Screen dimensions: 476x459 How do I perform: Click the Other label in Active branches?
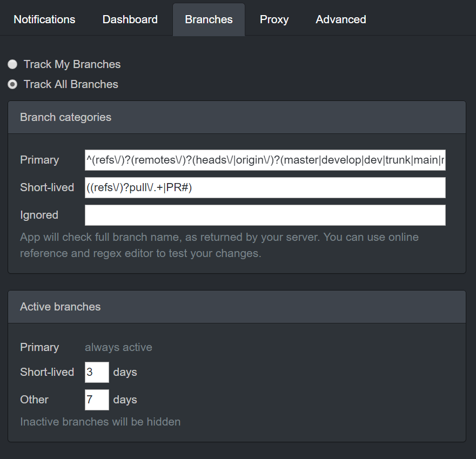[x=34, y=400]
